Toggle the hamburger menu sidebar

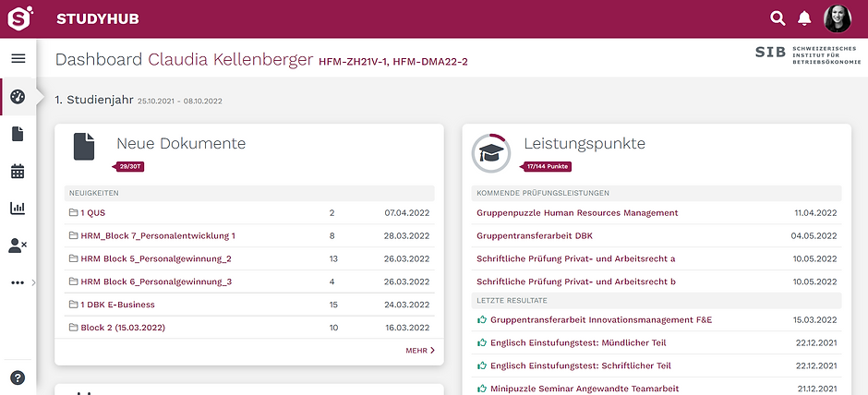(x=18, y=59)
